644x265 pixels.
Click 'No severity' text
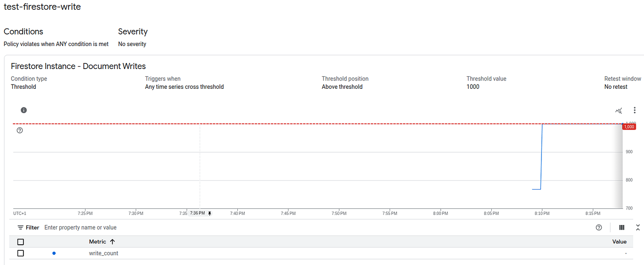tap(132, 44)
